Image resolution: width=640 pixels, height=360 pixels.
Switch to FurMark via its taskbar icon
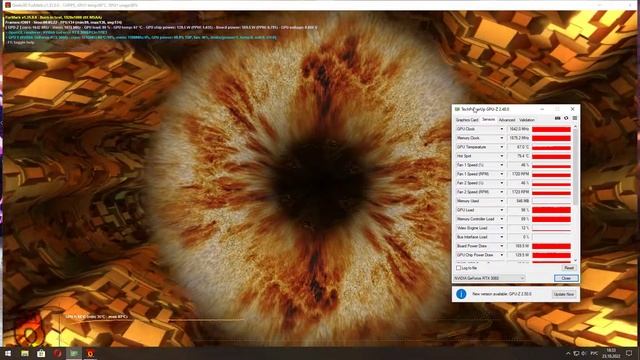[90, 353]
